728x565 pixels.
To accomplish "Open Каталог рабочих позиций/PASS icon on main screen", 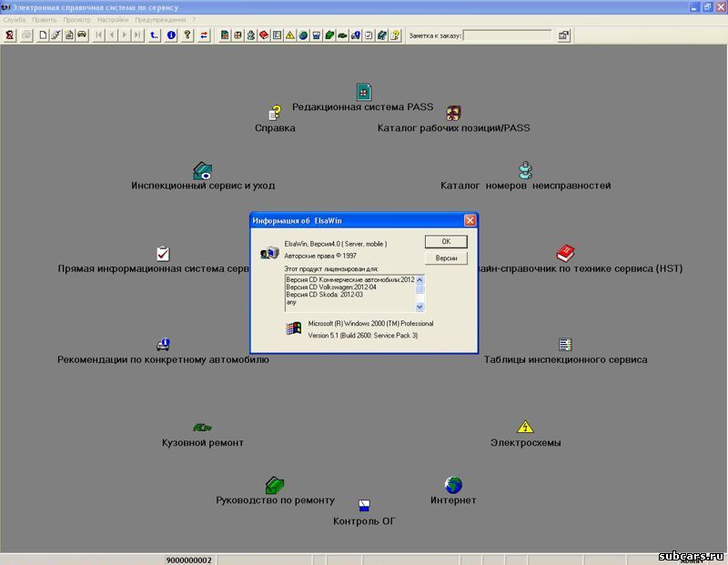I will pos(453,113).
